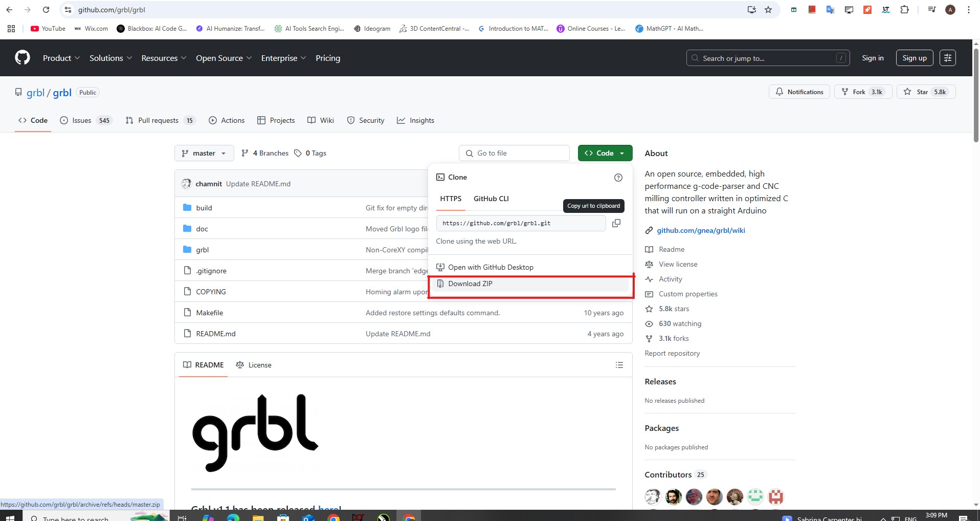This screenshot has height=521, width=980.
Task: View 4 Branches
Action: click(x=265, y=153)
